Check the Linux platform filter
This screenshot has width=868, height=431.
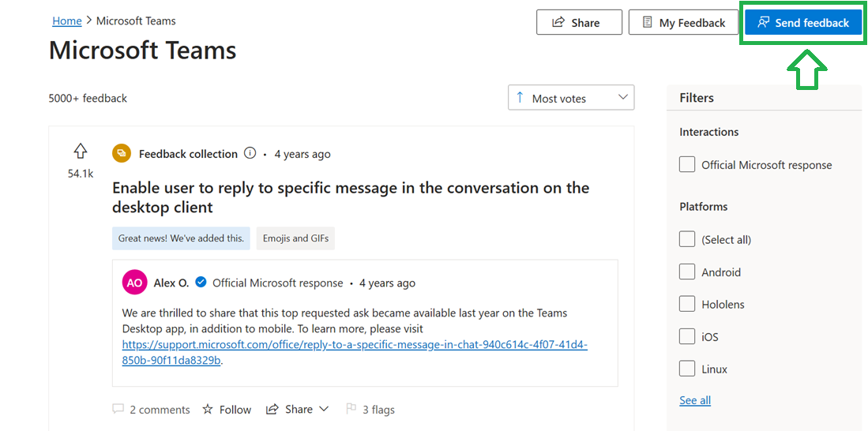tap(687, 369)
